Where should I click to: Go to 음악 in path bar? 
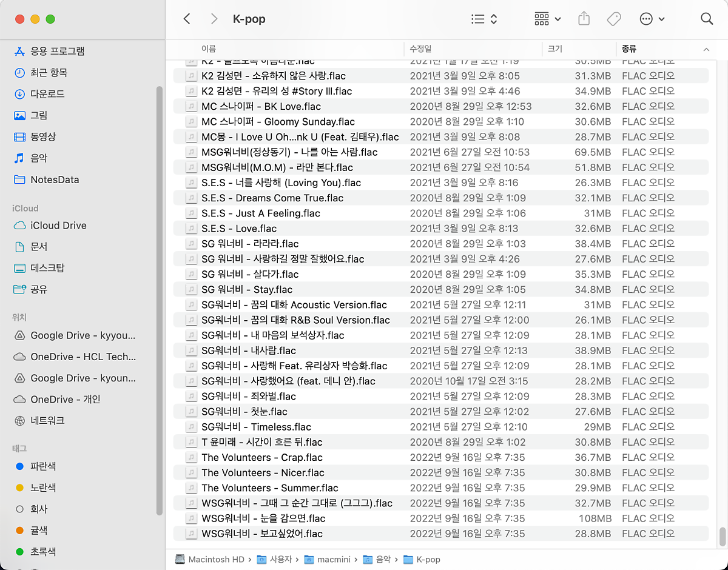click(378, 560)
